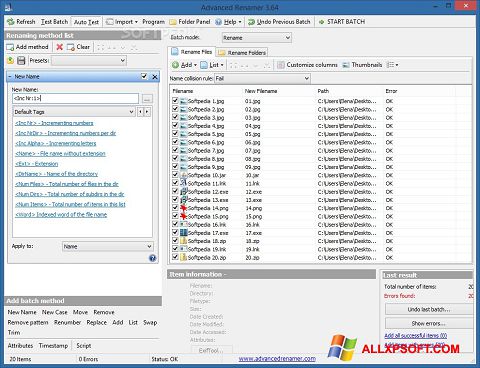Uncheck Softpedia 14.png checkbox
The height and width of the screenshot is (368, 480).
(x=175, y=208)
